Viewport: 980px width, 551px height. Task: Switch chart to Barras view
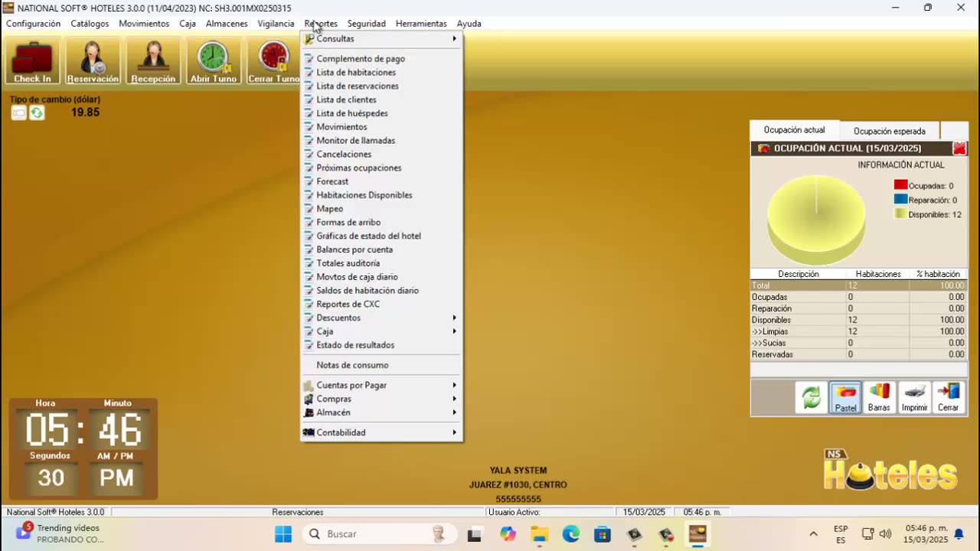tap(879, 397)
